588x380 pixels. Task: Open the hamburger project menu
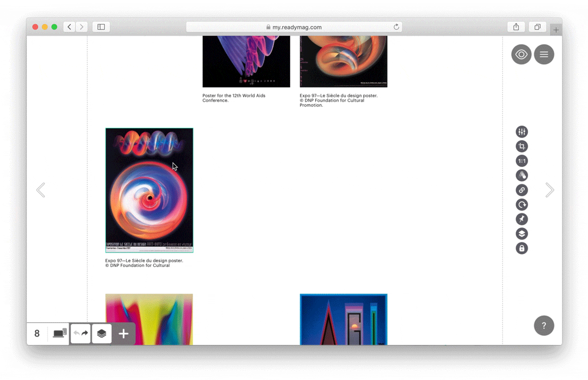(544, 54)
